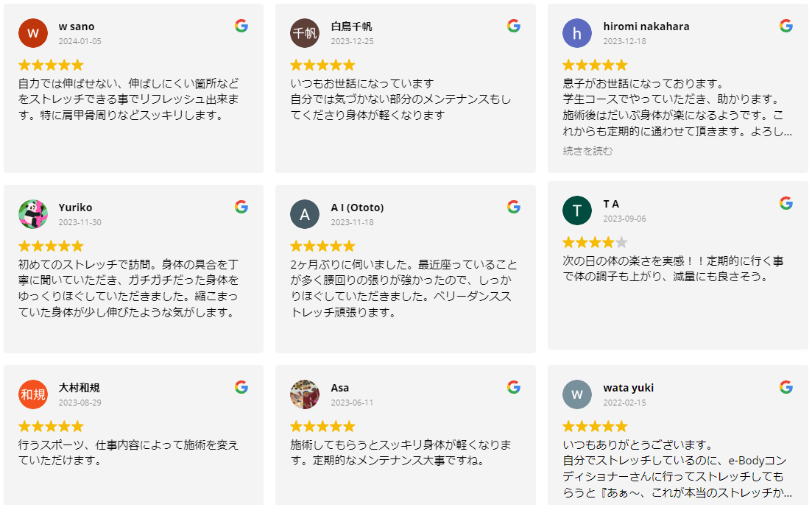Click Asa's profile photo
Screen dimensions: 812x510
click(305, 394)
